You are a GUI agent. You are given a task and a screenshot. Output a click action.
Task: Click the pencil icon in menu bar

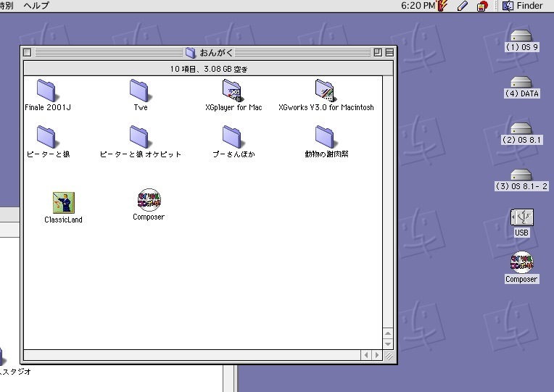[x=463, y=6]
